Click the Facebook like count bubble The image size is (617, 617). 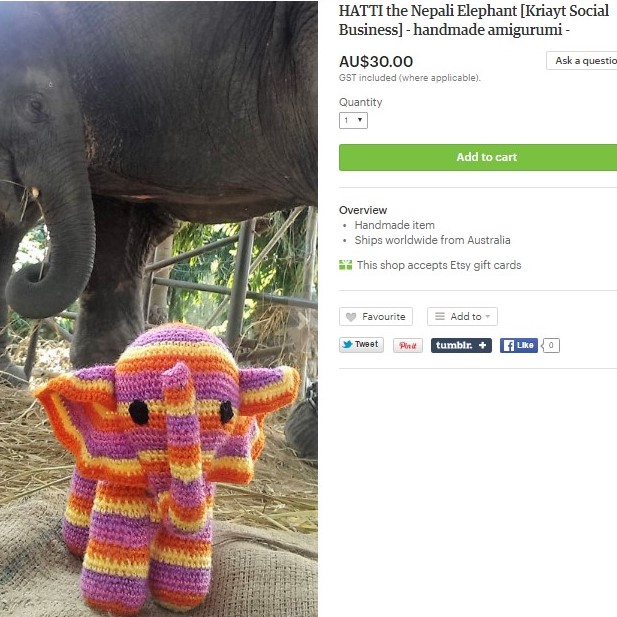(551, 346)
